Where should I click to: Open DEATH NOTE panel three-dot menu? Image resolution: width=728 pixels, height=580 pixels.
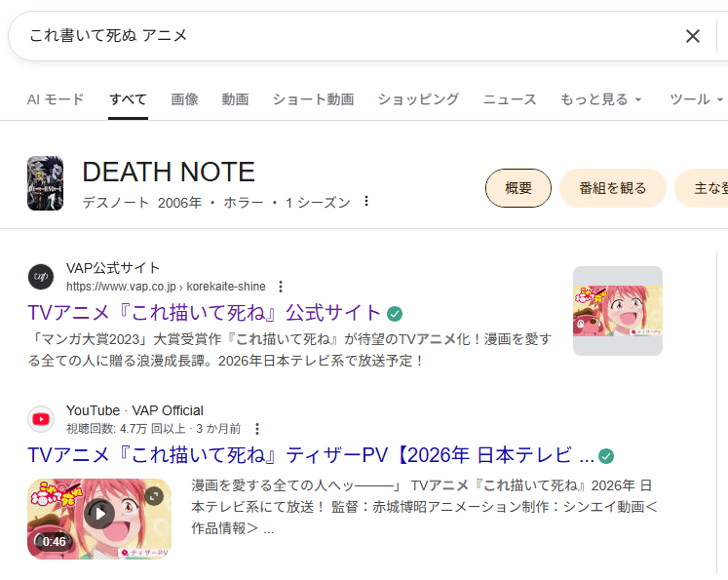click(366, 201)
